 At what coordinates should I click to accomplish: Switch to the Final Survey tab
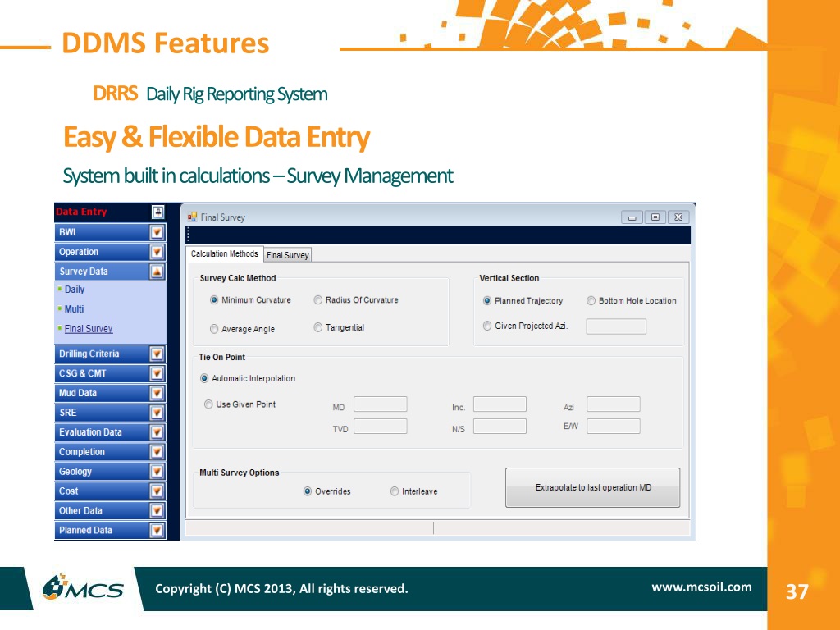(288, 255)
